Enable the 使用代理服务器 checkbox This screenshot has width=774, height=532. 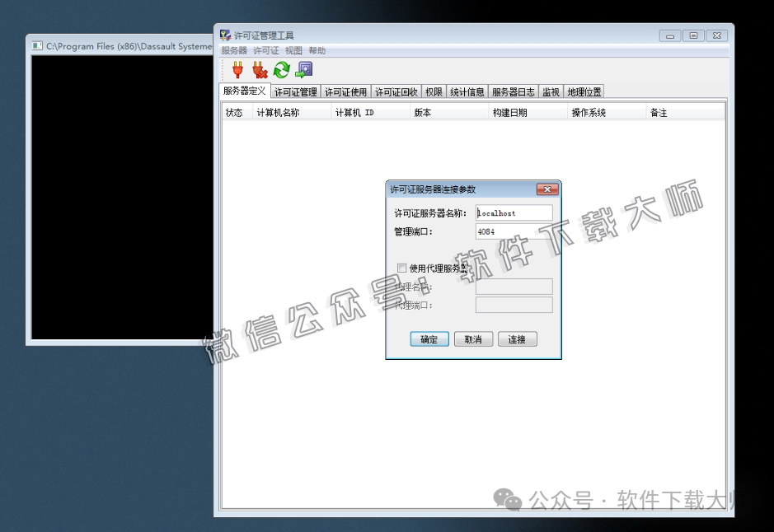coord(401,268)
